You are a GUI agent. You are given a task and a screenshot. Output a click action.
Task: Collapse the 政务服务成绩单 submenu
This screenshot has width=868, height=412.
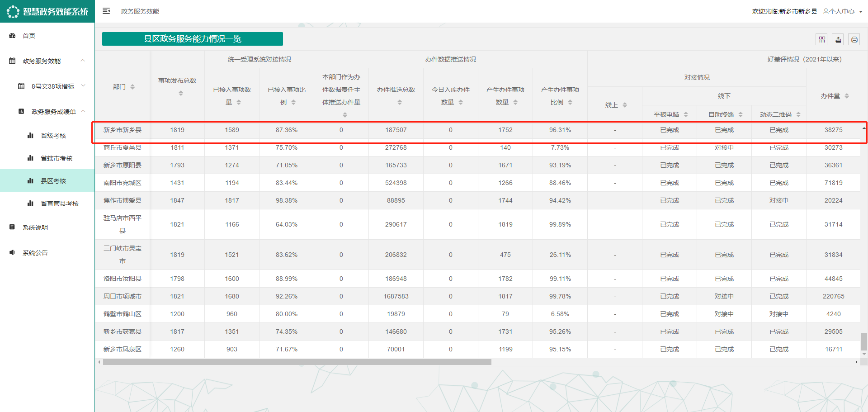83,111
